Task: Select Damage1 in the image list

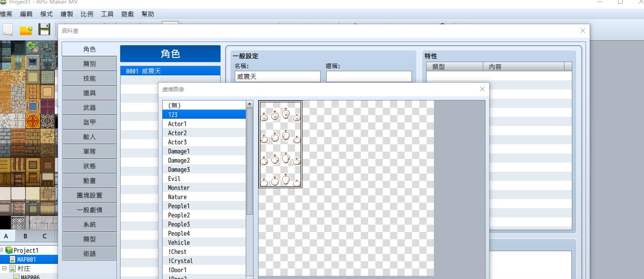Action: tap(204, 151)
